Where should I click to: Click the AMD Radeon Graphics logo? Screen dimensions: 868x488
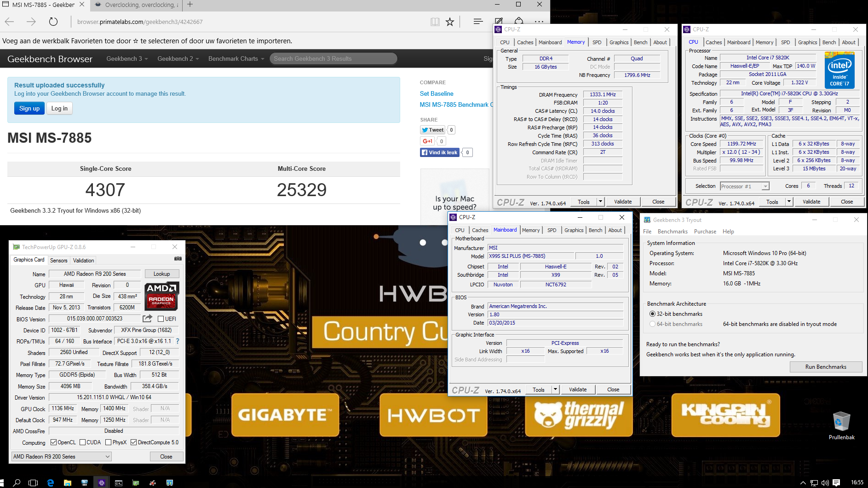[x=161, y=296]
